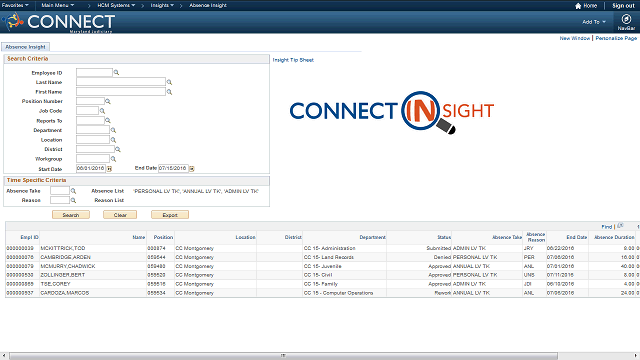Click the Search button

[71, 215]
